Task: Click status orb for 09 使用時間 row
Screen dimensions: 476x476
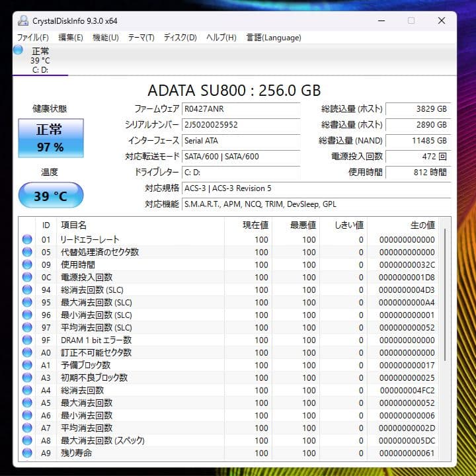Action: (27, 264)
